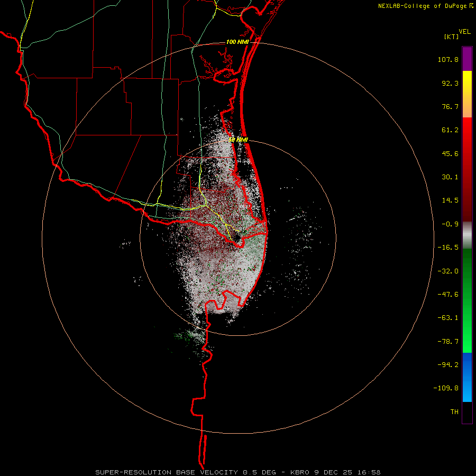Image resolution: width=476 pixels, height=476 pixels.
Task: Click the -47.6 velocity scale value
Action: [448, 295]
